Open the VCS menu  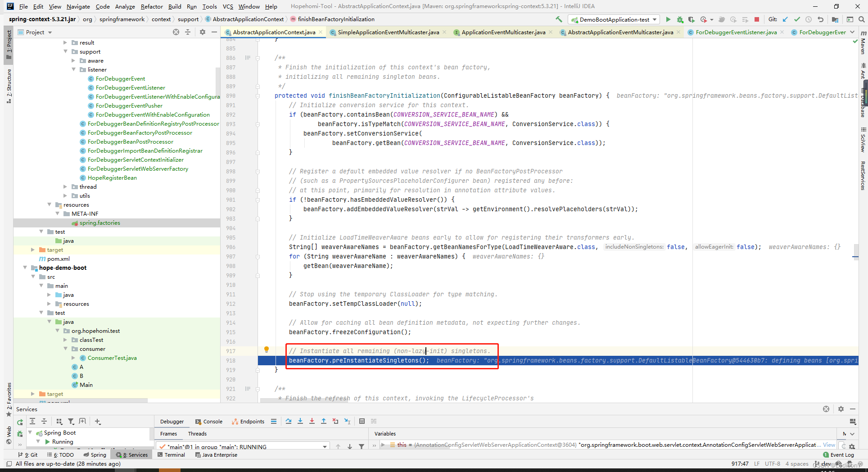pyautogui.click(x=228, y=6)
